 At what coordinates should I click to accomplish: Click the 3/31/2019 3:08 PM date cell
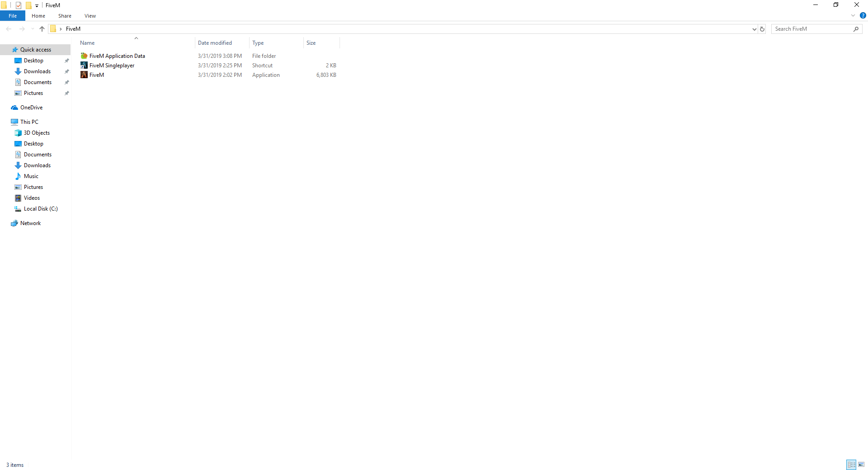point(220,56)
